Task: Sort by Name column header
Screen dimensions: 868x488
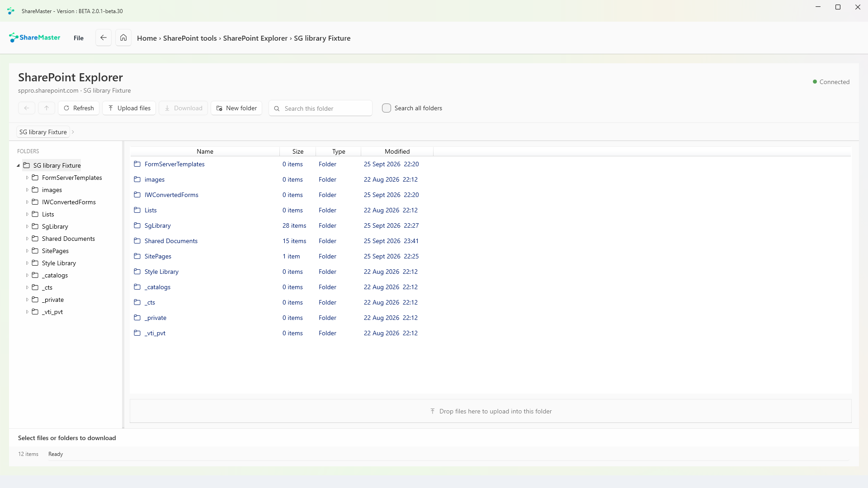Action: [205, 151]
